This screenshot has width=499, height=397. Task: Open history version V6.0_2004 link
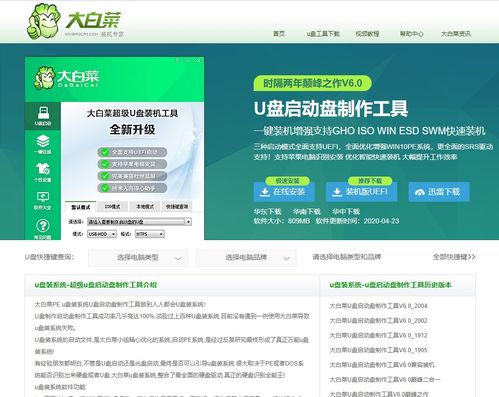(378, 306)
